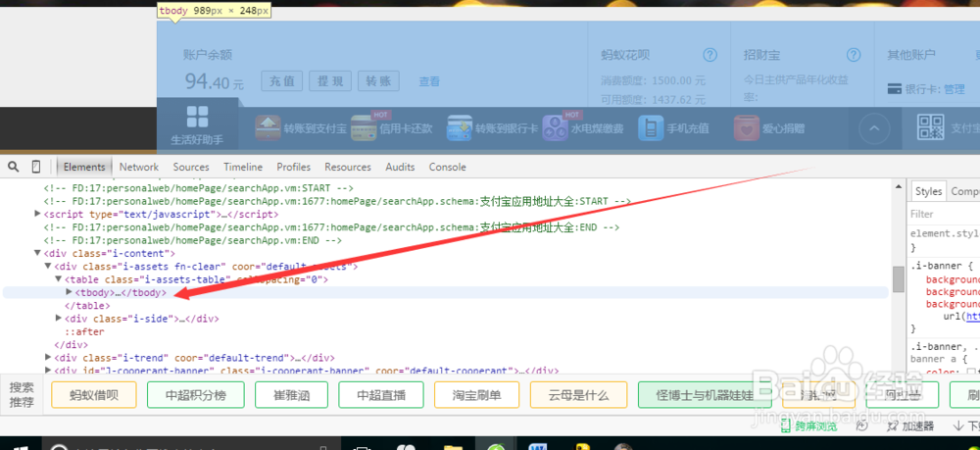Click the 云母是什么 search suggestion
The image size is (980, 450).
(x=579, y=394)
